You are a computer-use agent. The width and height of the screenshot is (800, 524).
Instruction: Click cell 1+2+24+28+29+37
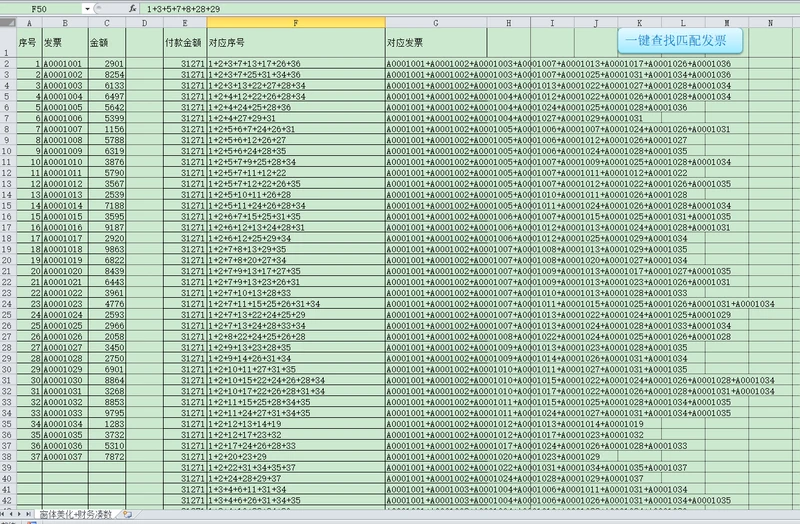296,479
